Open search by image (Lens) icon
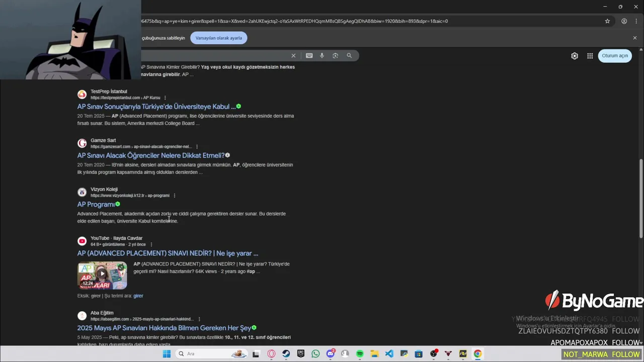The height and width of the screenshot is (362, 644). [x=335, y=56]
